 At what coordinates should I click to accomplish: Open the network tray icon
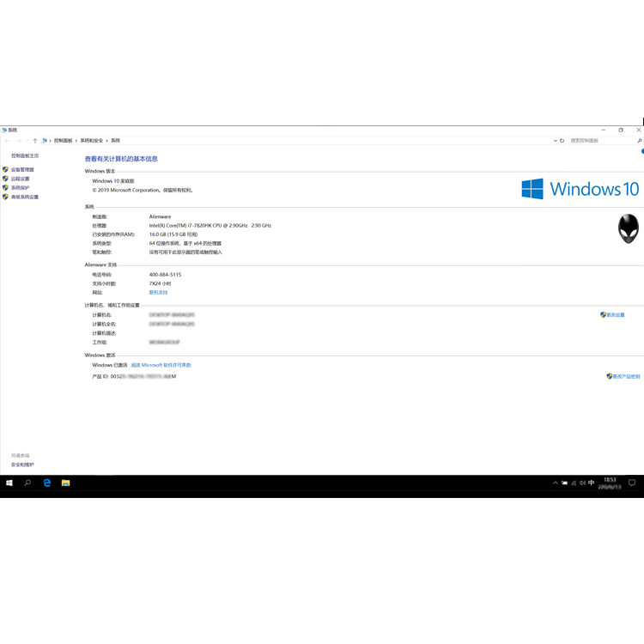(x=574, y=483)
